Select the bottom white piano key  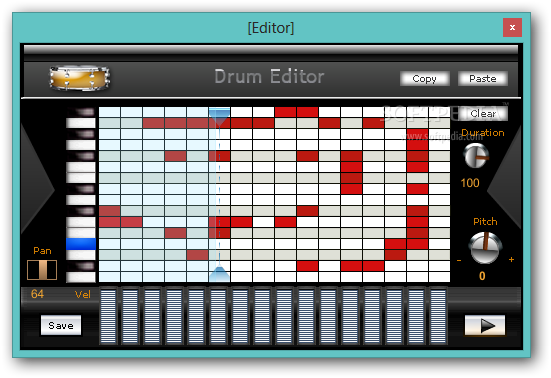tap(81, 277)
